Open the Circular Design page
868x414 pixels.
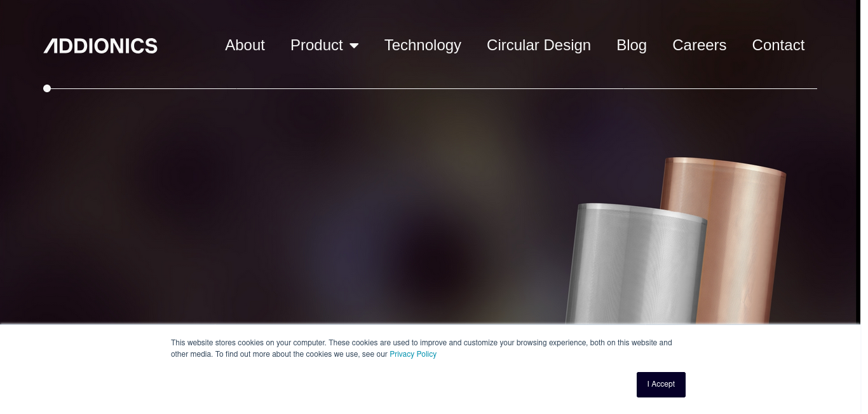[x=539, y=45]
